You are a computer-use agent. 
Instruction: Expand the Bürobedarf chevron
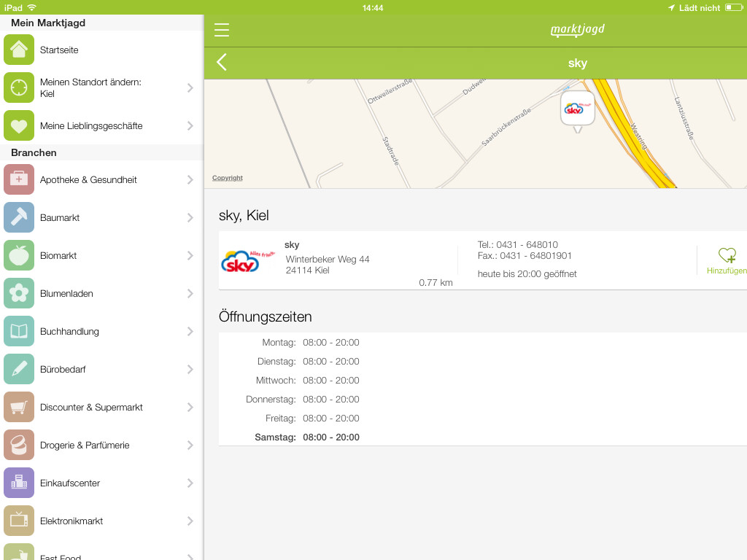click(x=190, y=369)
